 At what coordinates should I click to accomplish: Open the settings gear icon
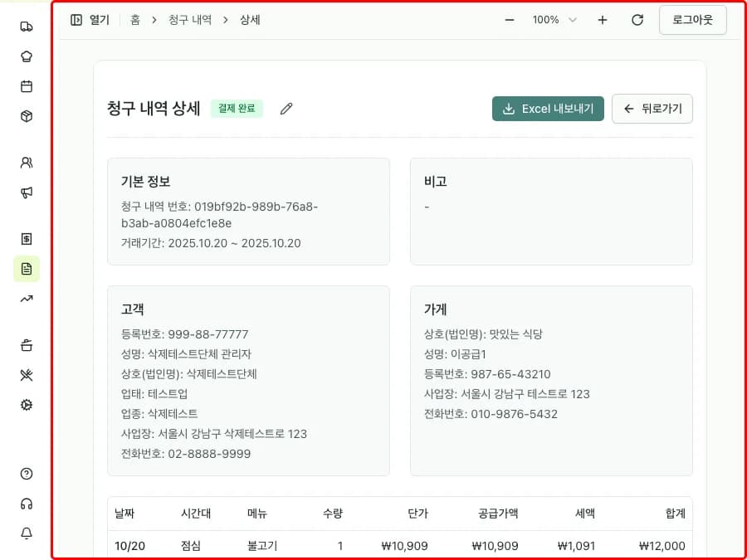tap(26, 404)
